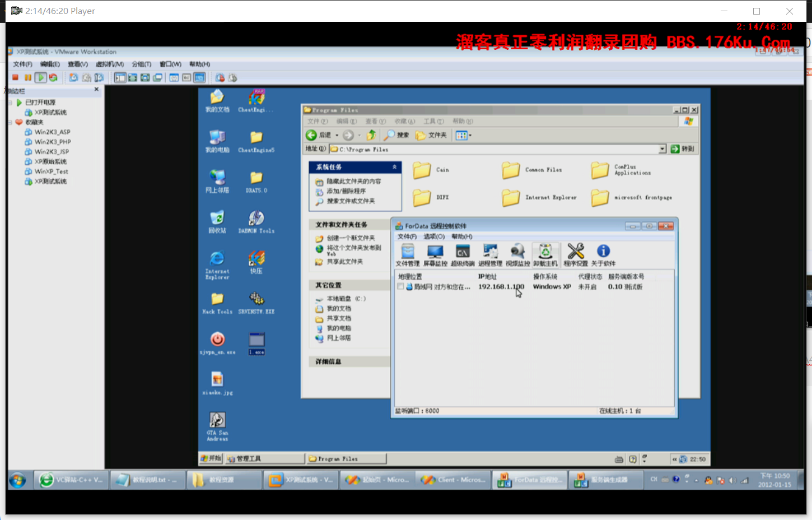This screenshot has width=812, height=520.
Task: Click Windows start orb on host taskbar
Action: click(17, 480)
